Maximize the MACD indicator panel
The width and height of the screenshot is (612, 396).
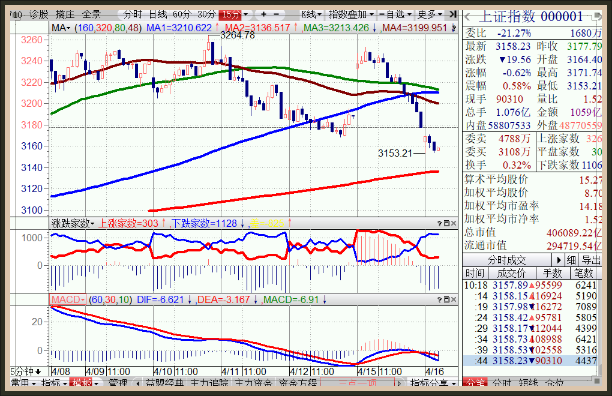tap(446, 300)
